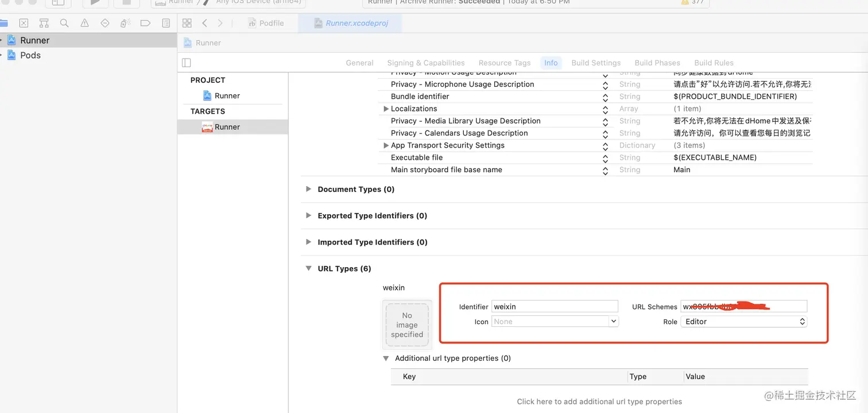Select Runner under TARGETS
868x413 pixels.
tap(232, 127)
